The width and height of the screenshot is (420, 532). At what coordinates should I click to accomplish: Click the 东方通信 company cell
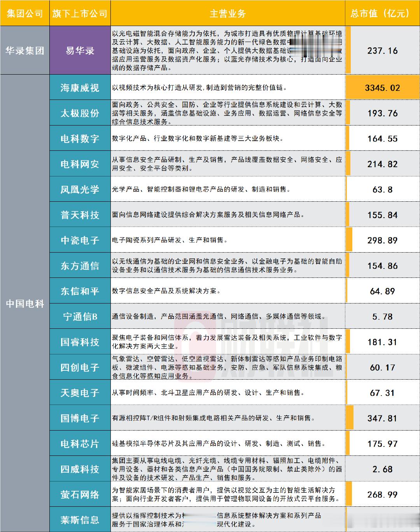(80, 266)
